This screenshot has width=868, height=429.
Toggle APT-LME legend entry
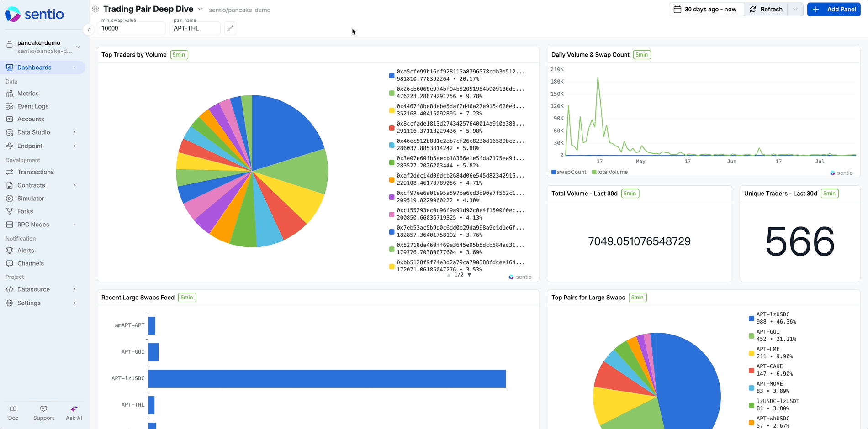771,353
